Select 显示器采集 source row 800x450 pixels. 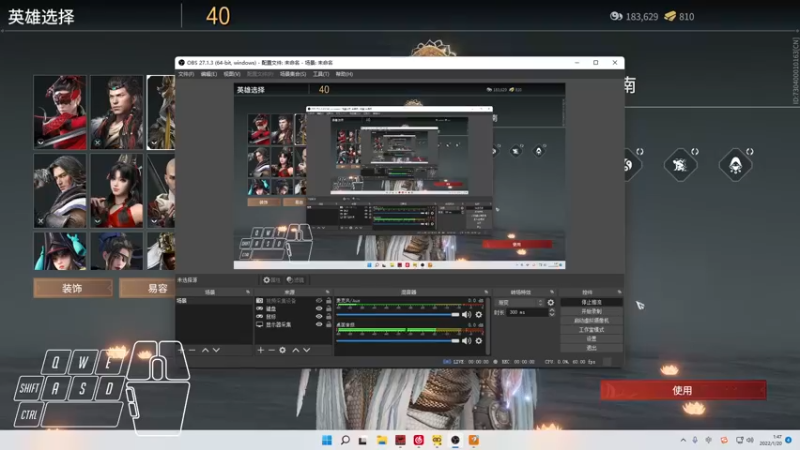pos(293,324)
